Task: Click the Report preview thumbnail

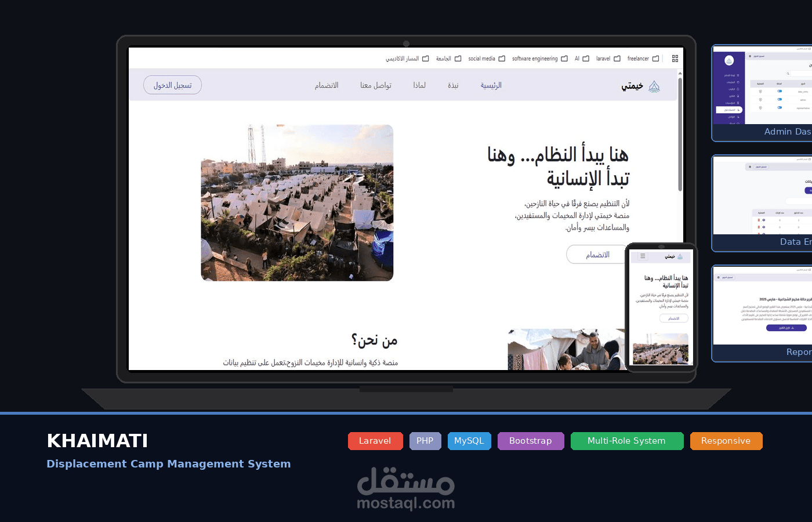Action: point(762,313)
